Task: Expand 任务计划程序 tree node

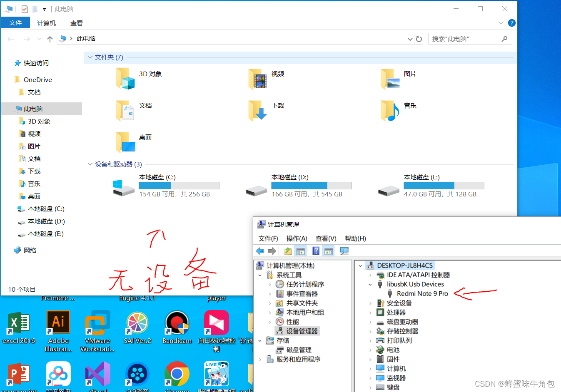Action: point(270,284)
